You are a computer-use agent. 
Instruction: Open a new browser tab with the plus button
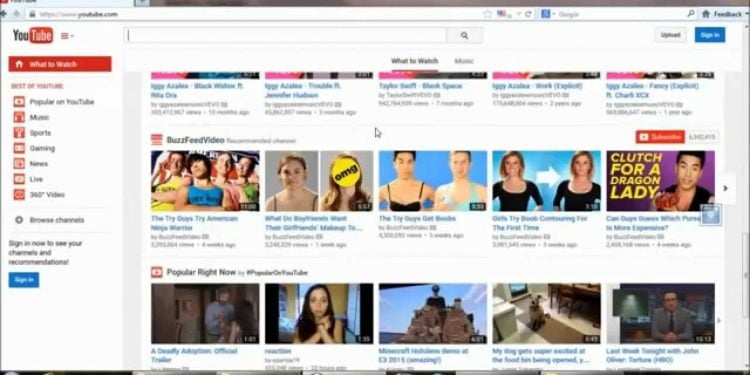[142, 2]
